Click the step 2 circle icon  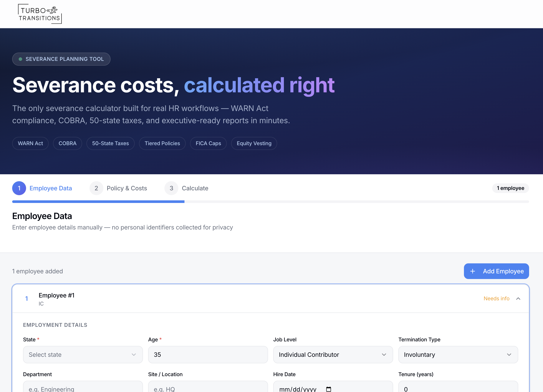point(96,188)
